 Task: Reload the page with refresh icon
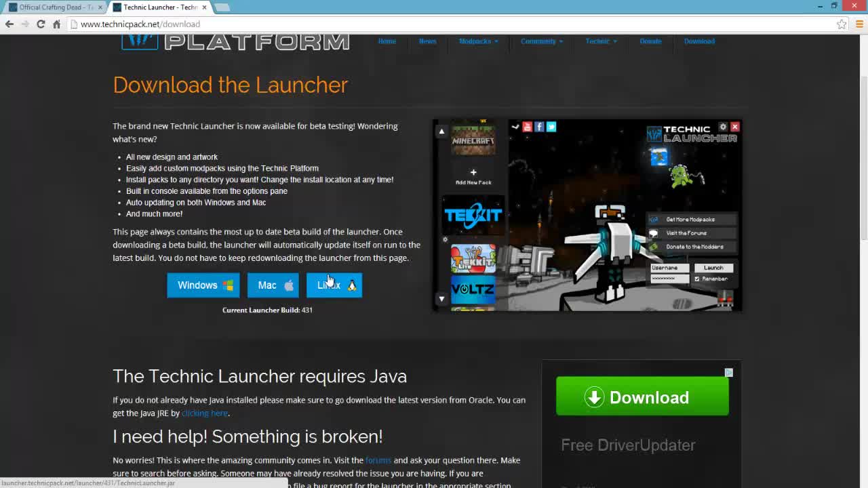pos(41,24)
